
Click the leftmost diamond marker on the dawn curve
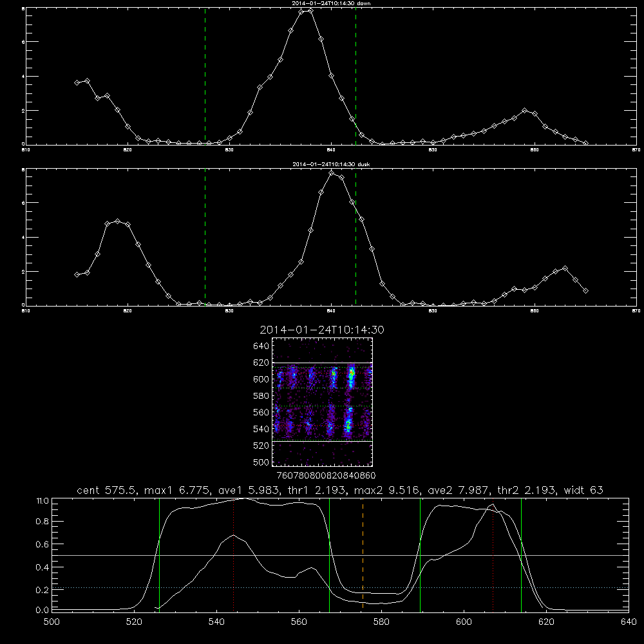coord(77,82)
